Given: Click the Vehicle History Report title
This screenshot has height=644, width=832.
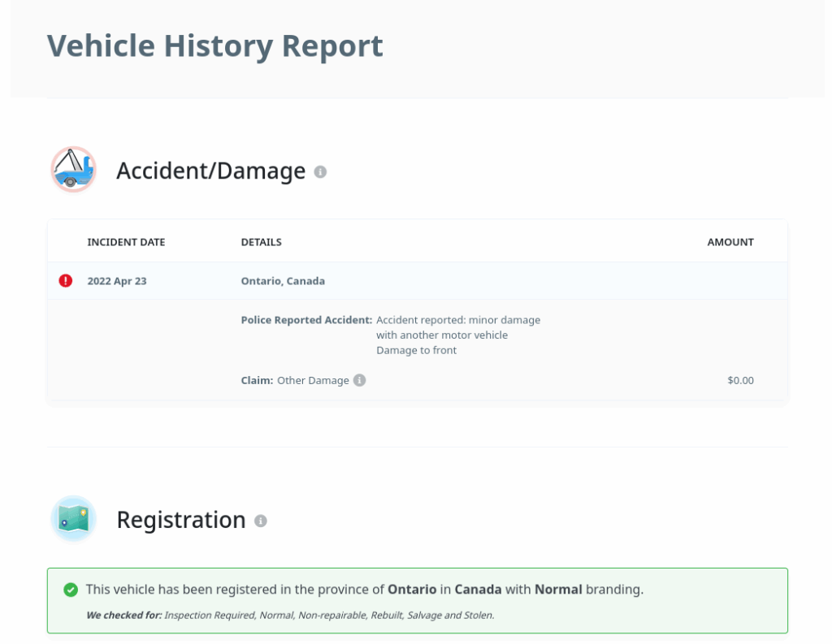Looking at the screenshot, I should click(214, 45).
